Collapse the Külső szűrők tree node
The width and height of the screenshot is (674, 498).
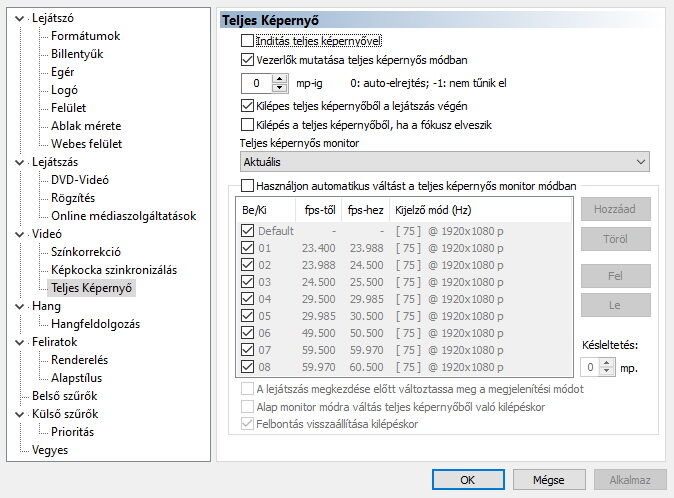pyautogui.click(x=19, y=414)
